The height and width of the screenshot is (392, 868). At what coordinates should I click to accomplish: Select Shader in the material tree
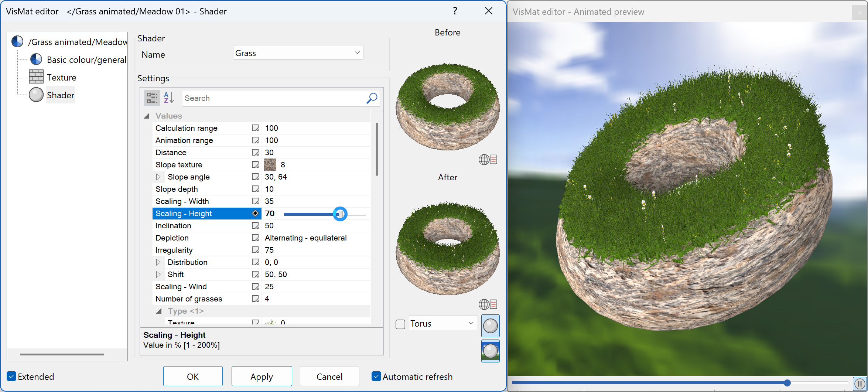pyautogui.click(x=60, y=95)
